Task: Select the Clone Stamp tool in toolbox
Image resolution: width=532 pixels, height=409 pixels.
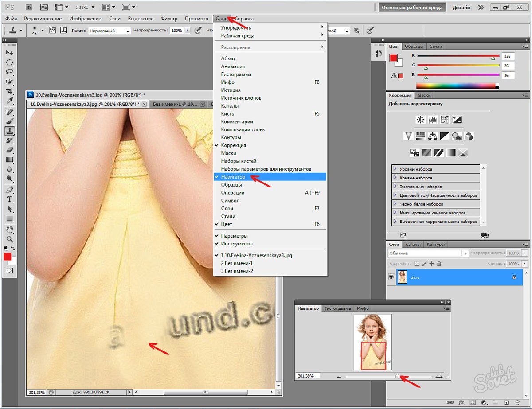Action: point(9,131)
